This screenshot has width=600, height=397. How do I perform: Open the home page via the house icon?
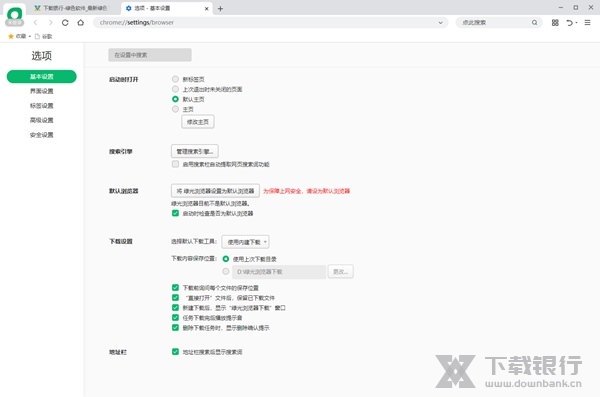pyautogui.click(x=80, y=23)
